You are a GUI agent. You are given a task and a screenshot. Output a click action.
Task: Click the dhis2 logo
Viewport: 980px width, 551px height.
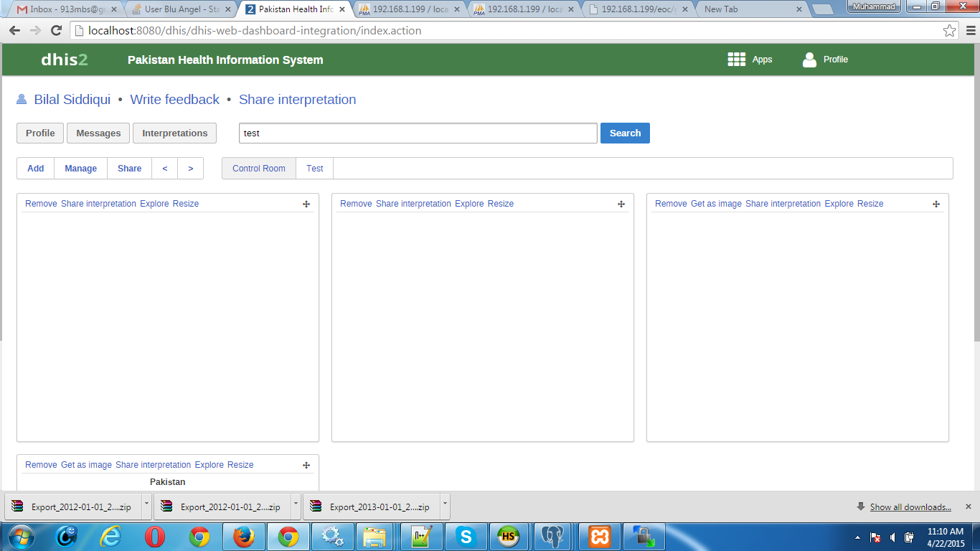tap(65, 60)
